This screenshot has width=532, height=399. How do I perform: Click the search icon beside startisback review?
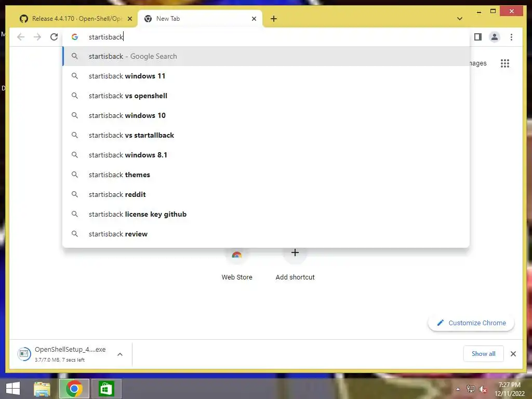(75, 233)
